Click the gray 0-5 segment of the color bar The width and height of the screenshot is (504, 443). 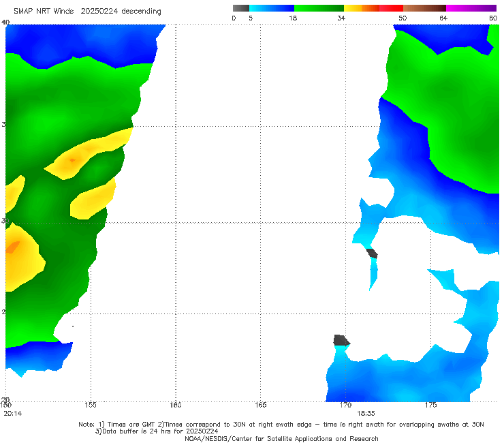241,8
